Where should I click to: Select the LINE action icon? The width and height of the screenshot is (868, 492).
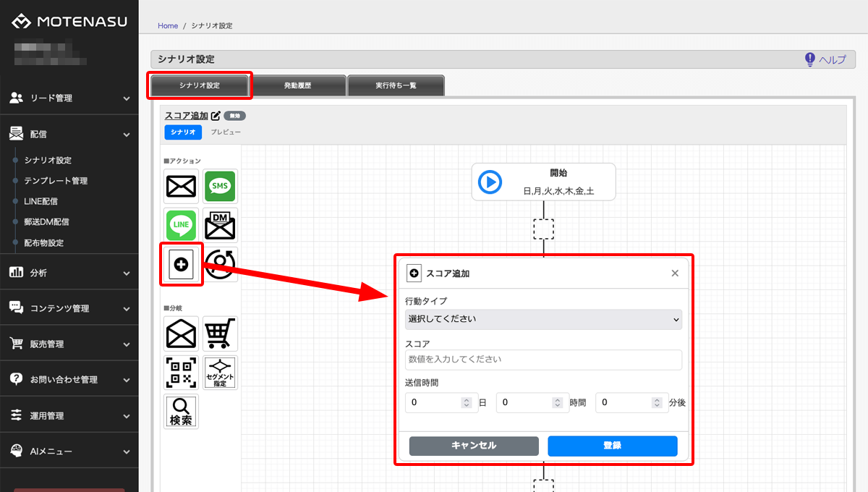(181, 225)
